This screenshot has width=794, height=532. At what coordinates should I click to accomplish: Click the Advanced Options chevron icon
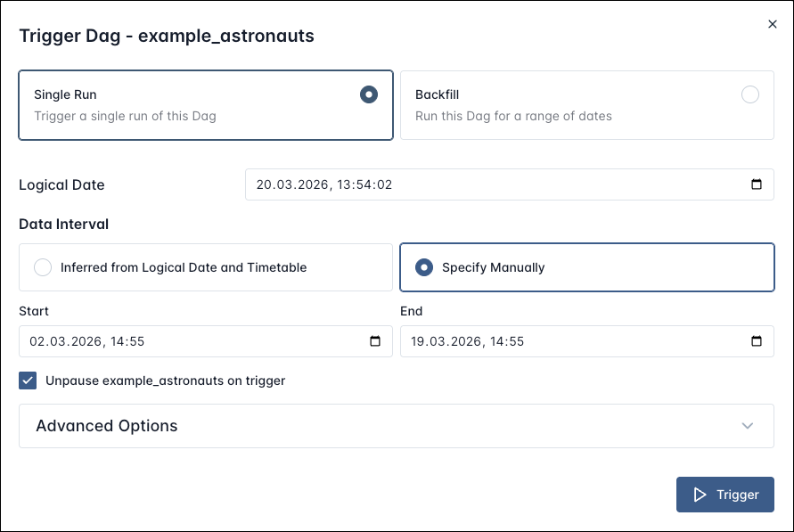tap(748, 426)
